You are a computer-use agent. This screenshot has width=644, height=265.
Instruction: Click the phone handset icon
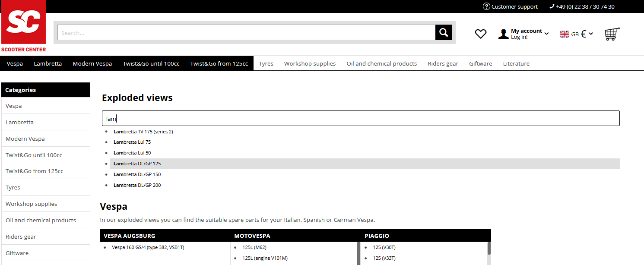pos(552,6)
